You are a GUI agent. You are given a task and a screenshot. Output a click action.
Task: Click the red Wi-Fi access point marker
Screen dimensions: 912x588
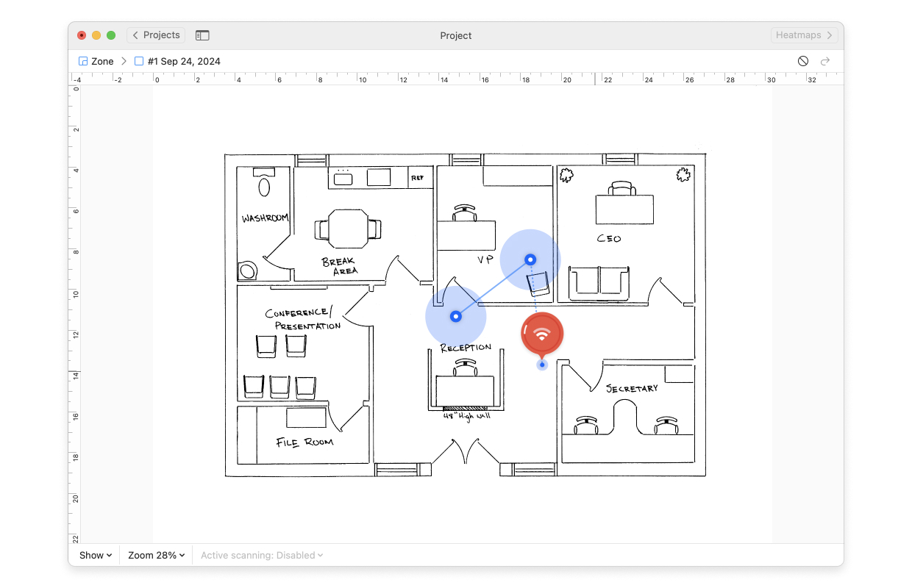pos(542,334)
